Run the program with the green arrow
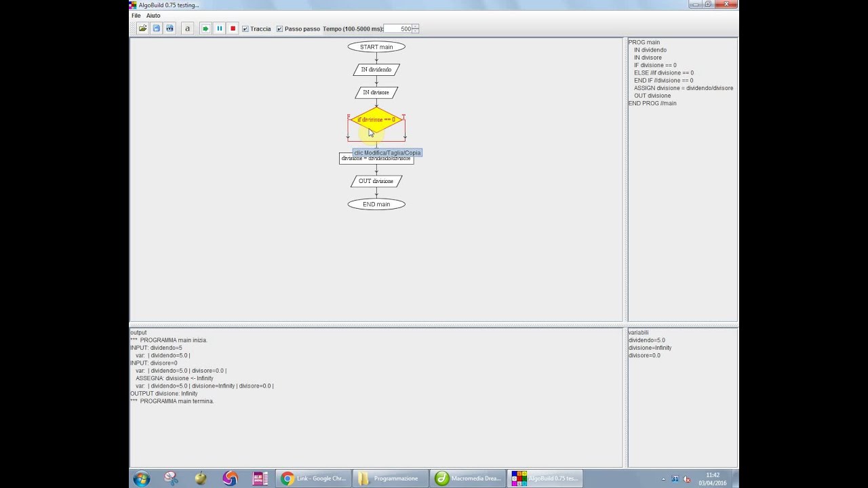 click(205, 28)
